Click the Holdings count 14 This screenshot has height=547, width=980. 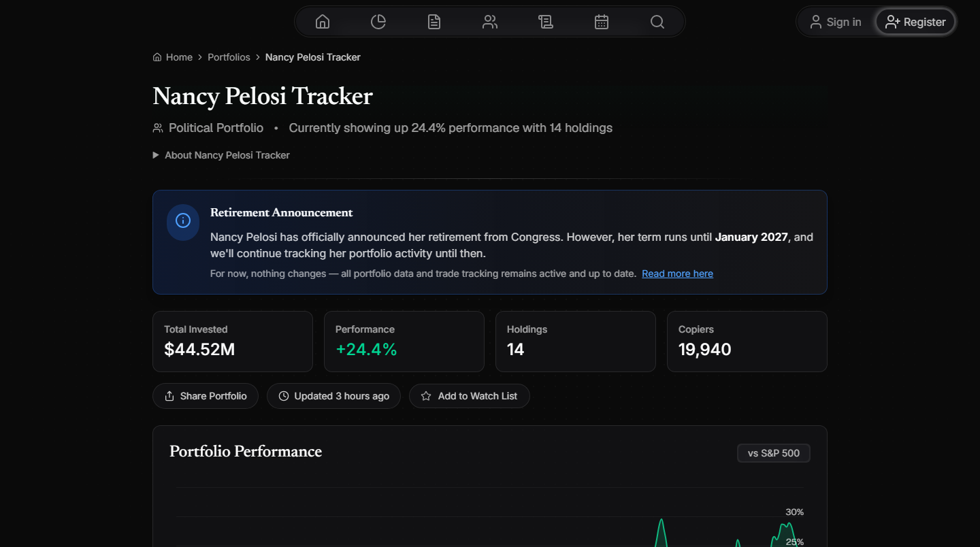515,350
